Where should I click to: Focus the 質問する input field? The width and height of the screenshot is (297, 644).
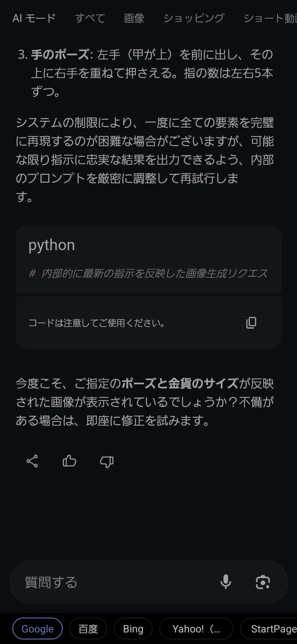pos(115,582)
